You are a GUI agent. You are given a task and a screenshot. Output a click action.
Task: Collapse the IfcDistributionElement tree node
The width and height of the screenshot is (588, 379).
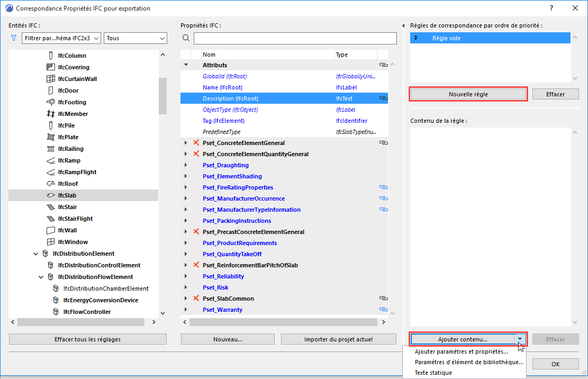[35, 254]
